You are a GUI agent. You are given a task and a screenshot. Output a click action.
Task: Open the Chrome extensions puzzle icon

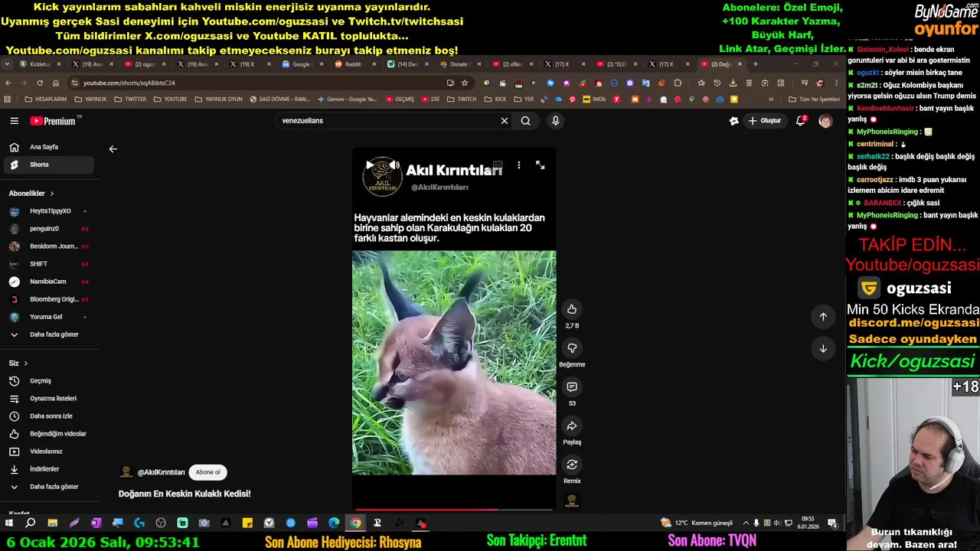678,83
